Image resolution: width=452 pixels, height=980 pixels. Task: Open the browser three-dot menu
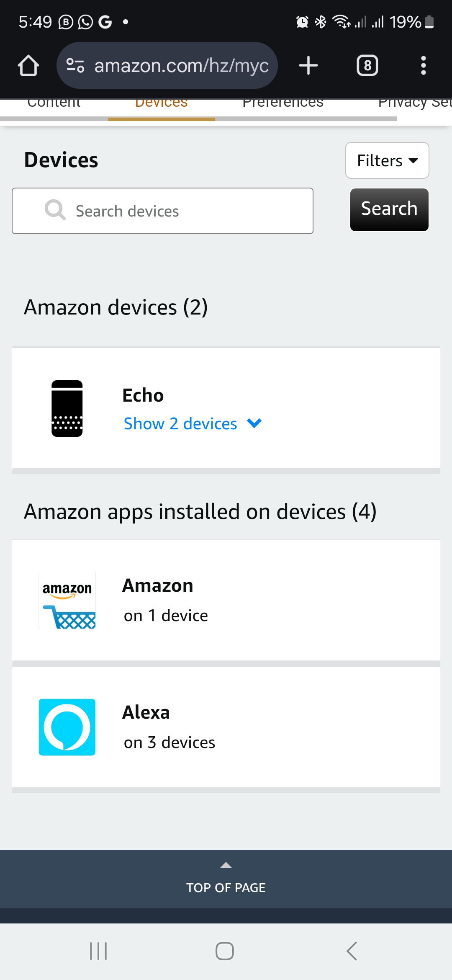(x=423, y=66)
